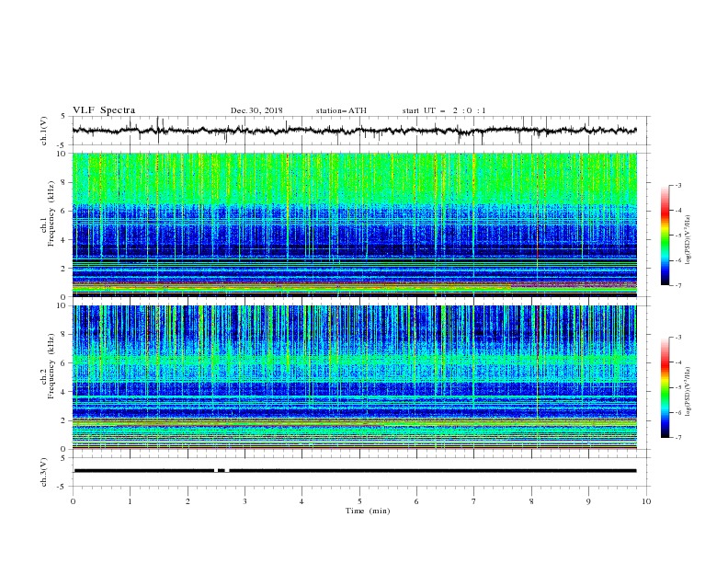Click time axis tick label '9'

tap(588, 501)
